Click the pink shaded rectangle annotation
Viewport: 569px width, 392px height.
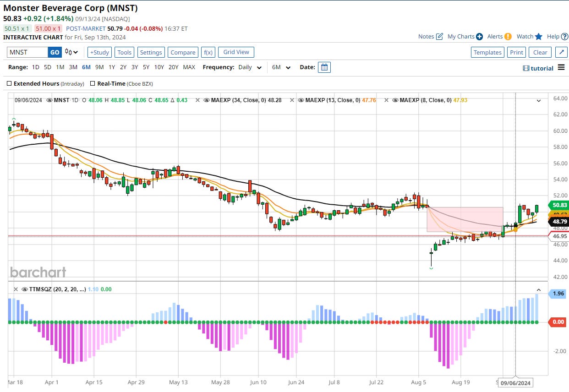click(x=465, y=219)
